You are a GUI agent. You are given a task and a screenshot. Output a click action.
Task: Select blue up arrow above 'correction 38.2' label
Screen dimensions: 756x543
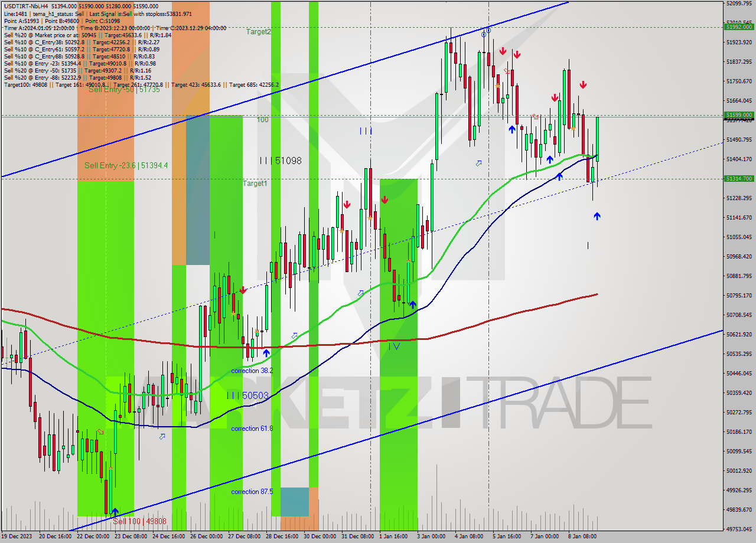tap(266, 353)
